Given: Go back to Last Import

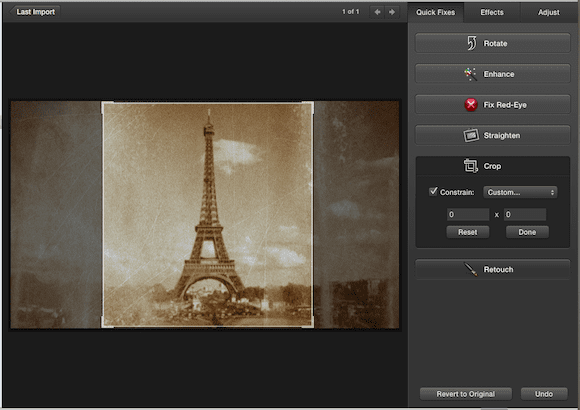Looking at the screenshot, I should click(35, 12).
